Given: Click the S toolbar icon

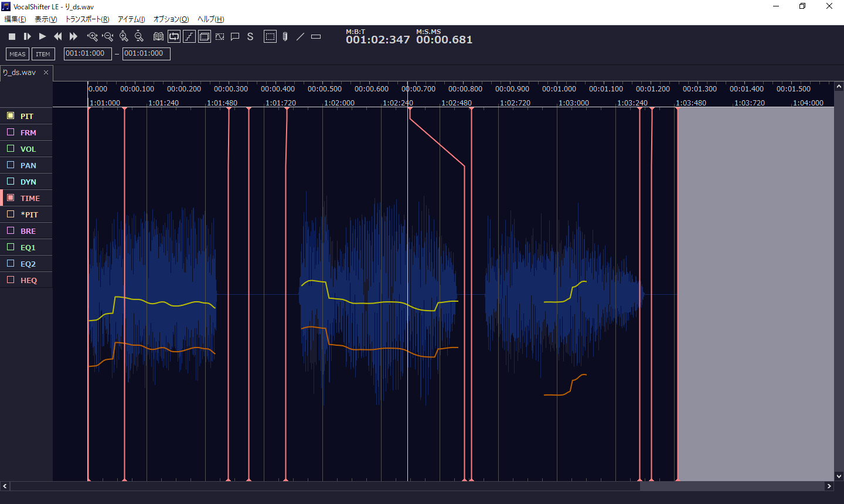Looking at the screenshot, I should (x=250, y=36).
